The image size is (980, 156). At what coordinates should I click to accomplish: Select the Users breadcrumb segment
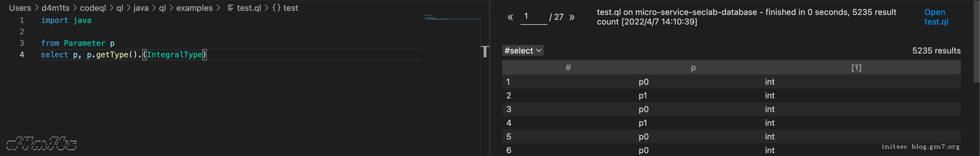[x=20, y=8]
